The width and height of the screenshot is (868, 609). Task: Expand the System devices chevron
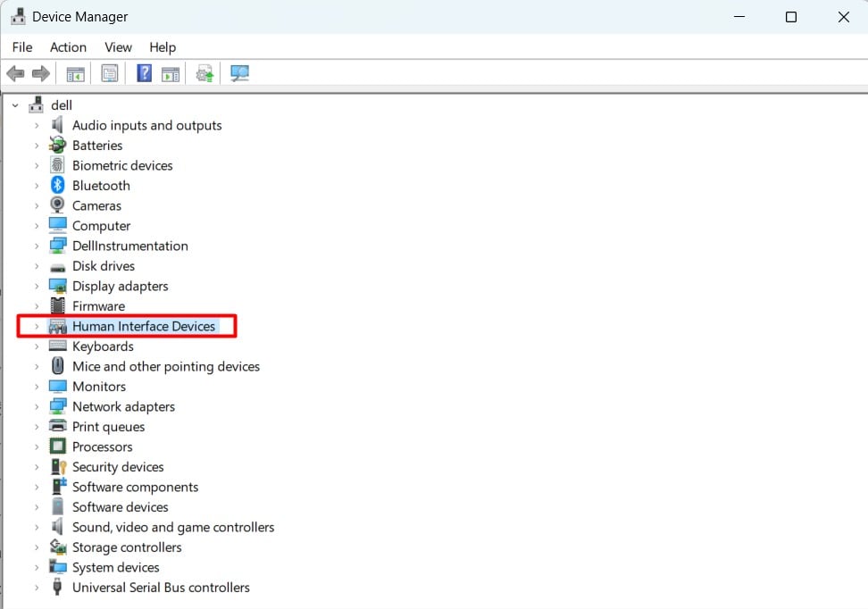(37, 568)
